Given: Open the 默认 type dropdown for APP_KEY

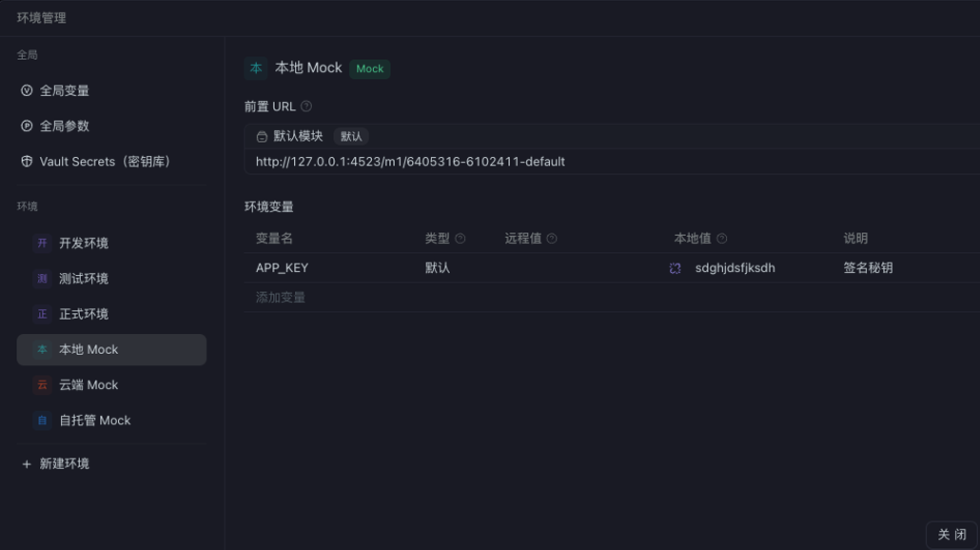Looking at the screenshot, I should (x=438, y=267).
